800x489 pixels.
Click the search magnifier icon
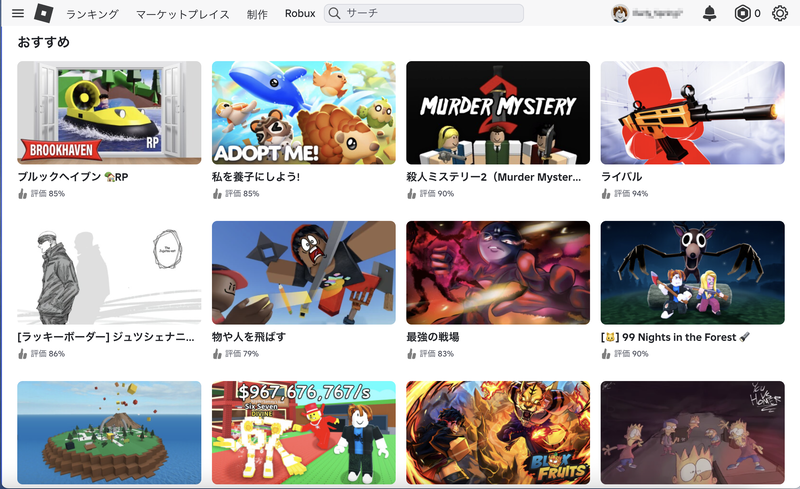coord(335,13)
